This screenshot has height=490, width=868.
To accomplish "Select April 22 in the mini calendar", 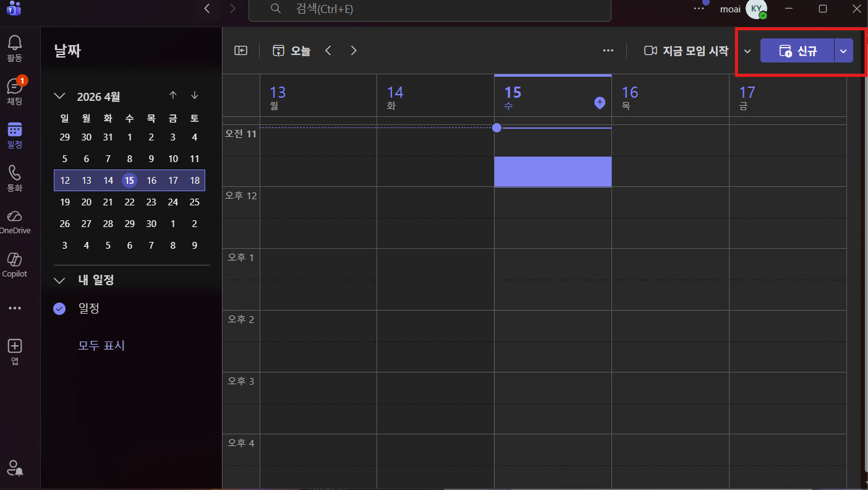I will pos(129,202).
